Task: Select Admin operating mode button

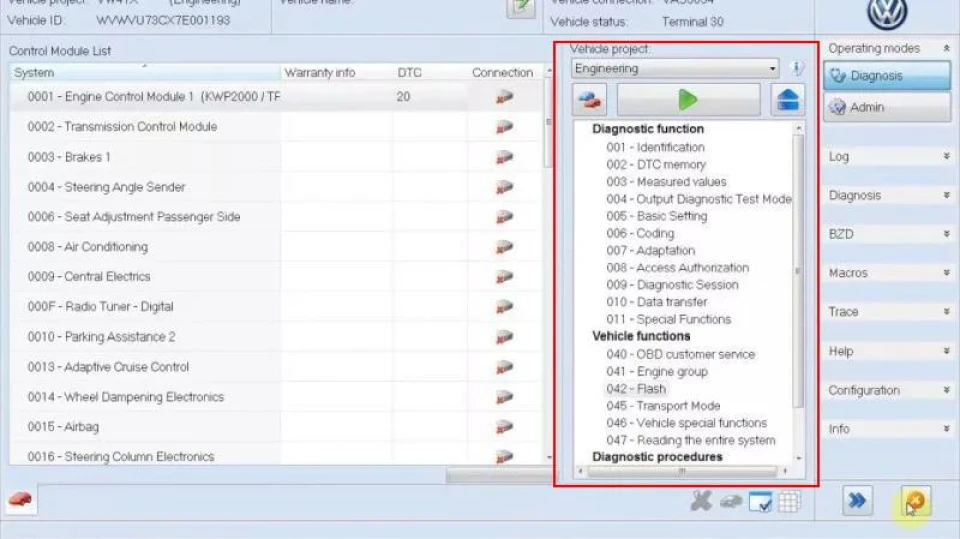Action: [887, 107]
